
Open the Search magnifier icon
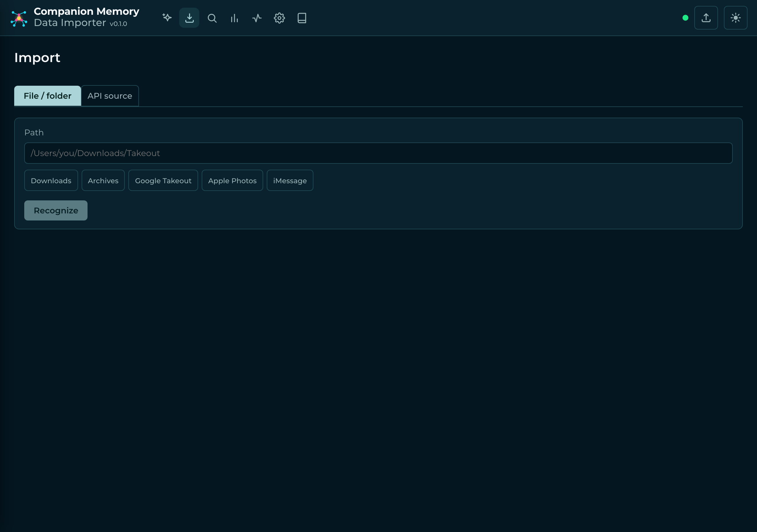point(212,18)
